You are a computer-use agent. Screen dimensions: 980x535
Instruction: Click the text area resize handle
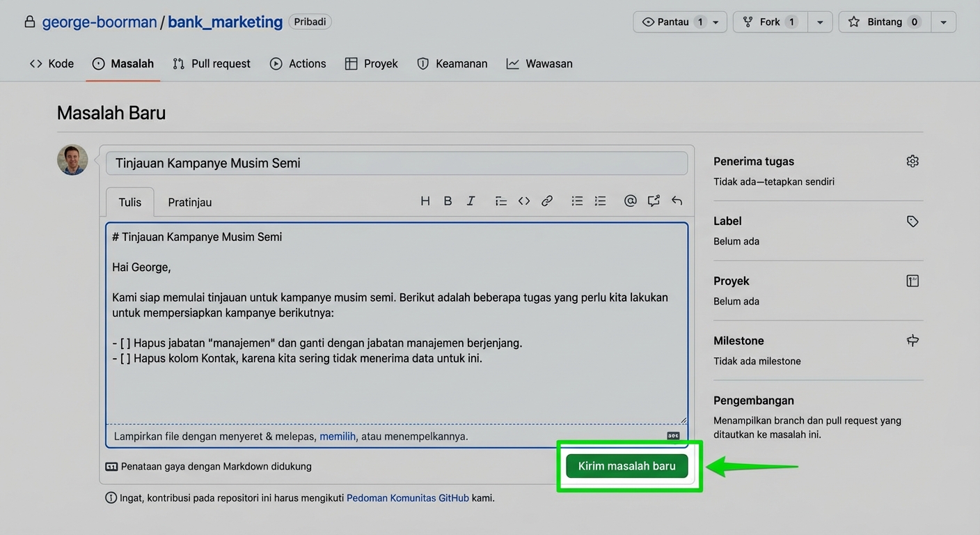tap(683, 420)
